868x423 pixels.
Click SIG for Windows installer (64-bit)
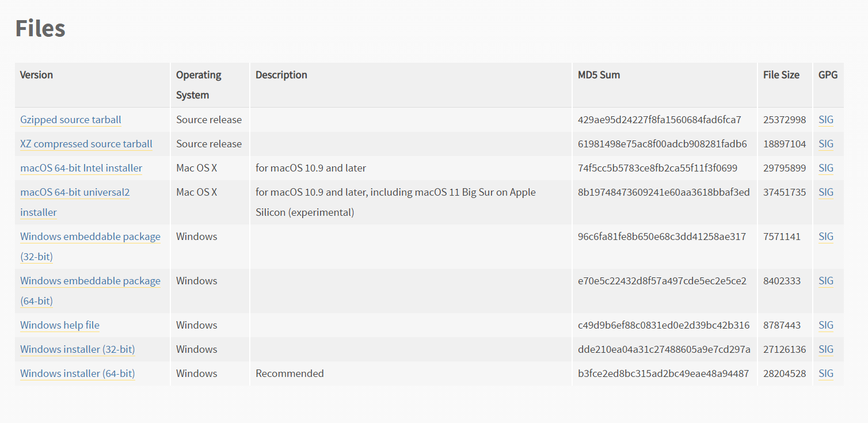pyautogui.click(x=826, y=374)
